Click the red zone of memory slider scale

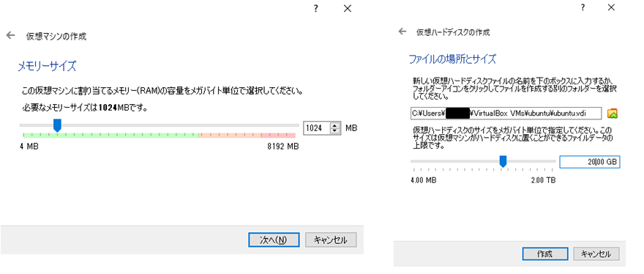click(x=279, y=136)
